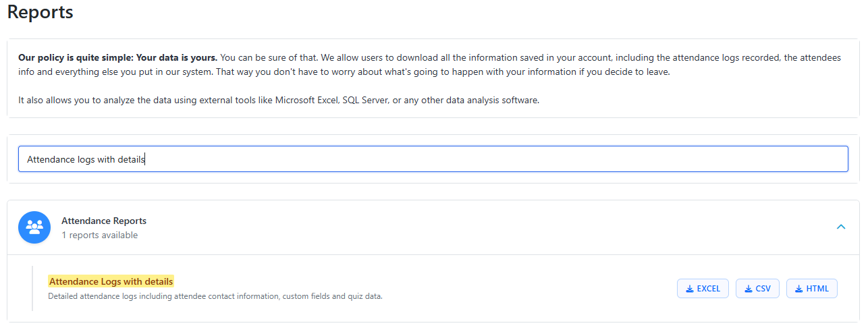
Task: Collapse the Attendance Reports section chevron
Action: click(x=841, y=227)
